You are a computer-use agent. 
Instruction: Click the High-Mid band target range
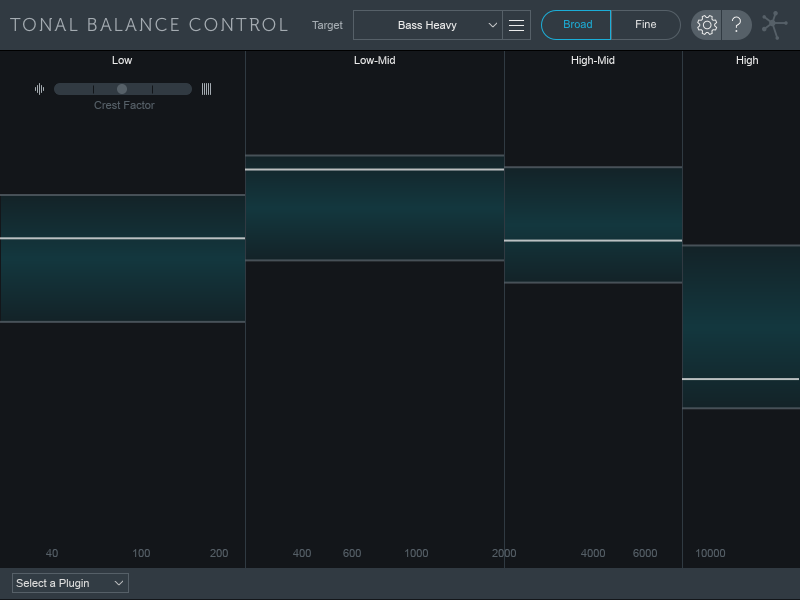[x=593, y=224]
